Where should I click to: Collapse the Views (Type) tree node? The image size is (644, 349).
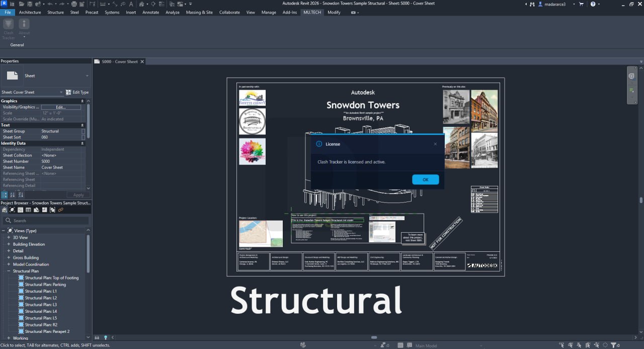coord(4,231)
